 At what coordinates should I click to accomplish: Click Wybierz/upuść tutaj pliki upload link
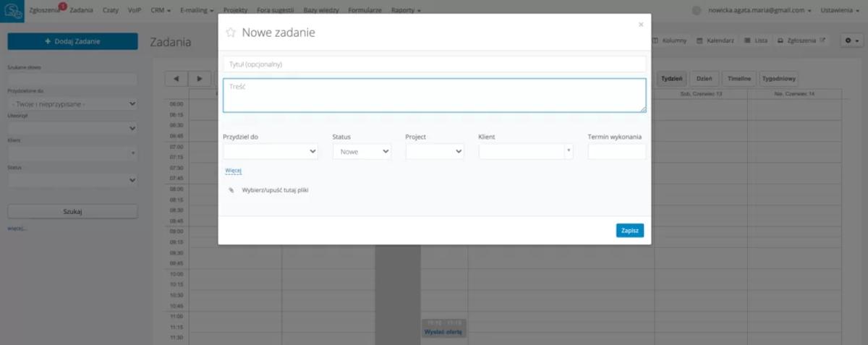(x=276, y=190)
